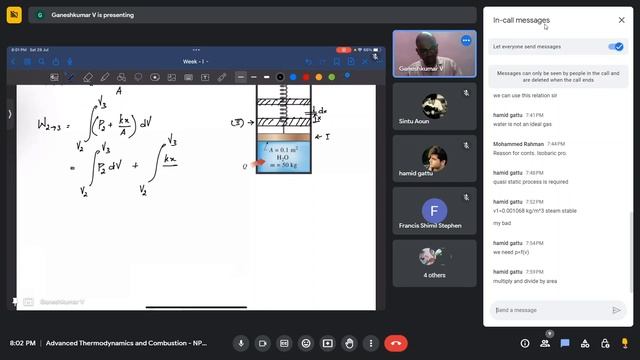Viewport: 640px width, 360px height.
Task: Choose the blue pen color swatch
Action: click(293, 77)
